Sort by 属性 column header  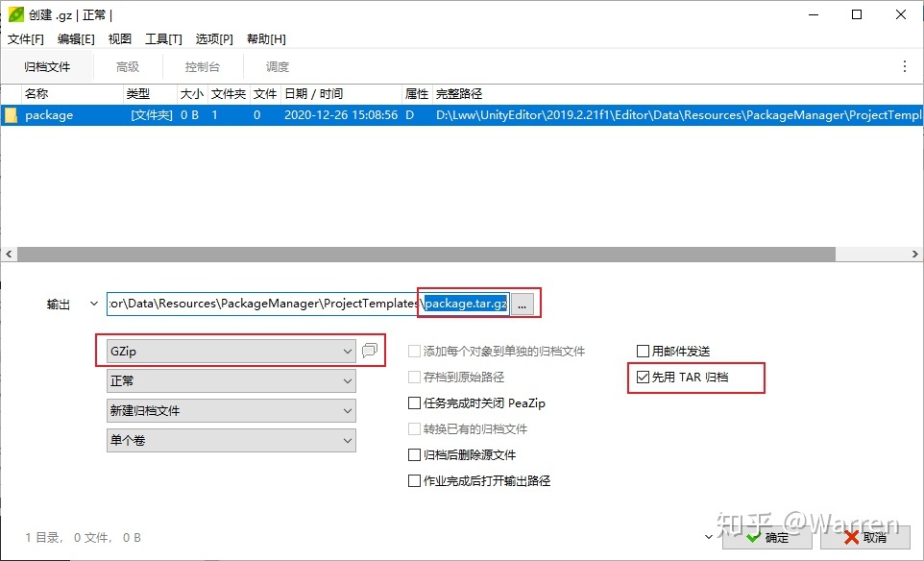[x=417, y=94]
